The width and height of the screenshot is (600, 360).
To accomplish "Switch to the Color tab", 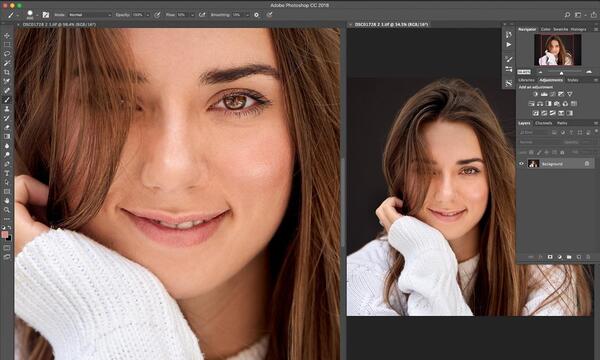I will tap(545, 29).
